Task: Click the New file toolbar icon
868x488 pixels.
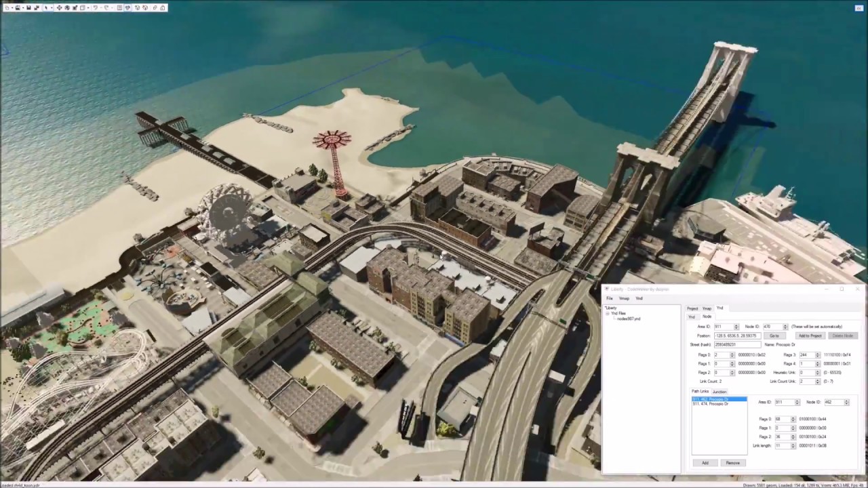Action: 7,8
